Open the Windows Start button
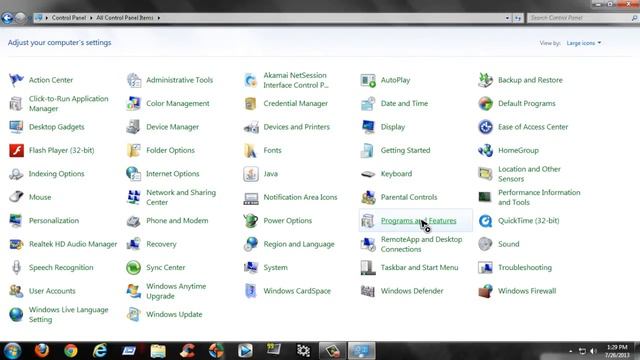The height and width of the screenshot is (360, 640). pyautogui.click(x=12, y=351)
